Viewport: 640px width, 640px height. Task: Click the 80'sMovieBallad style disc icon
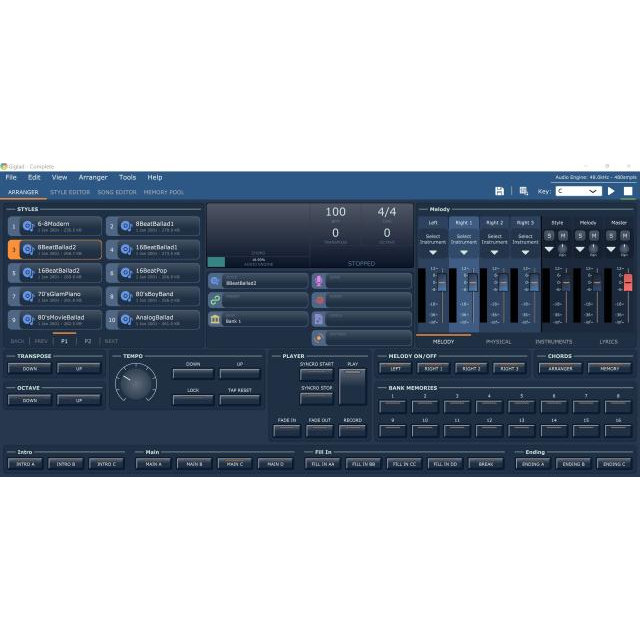click(x=28, y=320)
